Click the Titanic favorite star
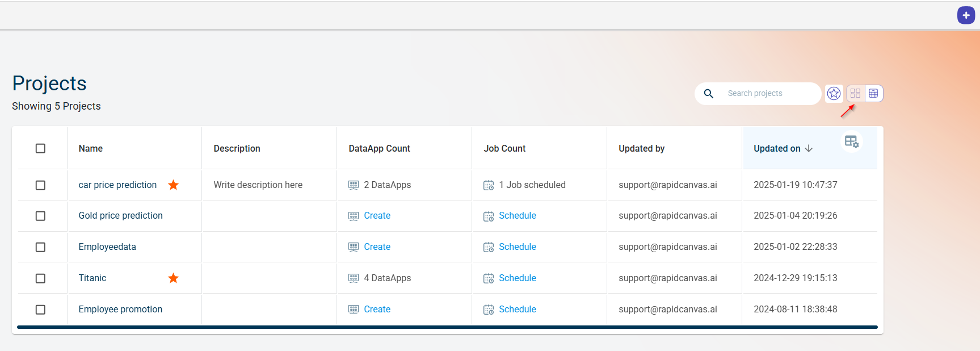The image size is (980, 351). pyautogui.click(x=174, y=278)
